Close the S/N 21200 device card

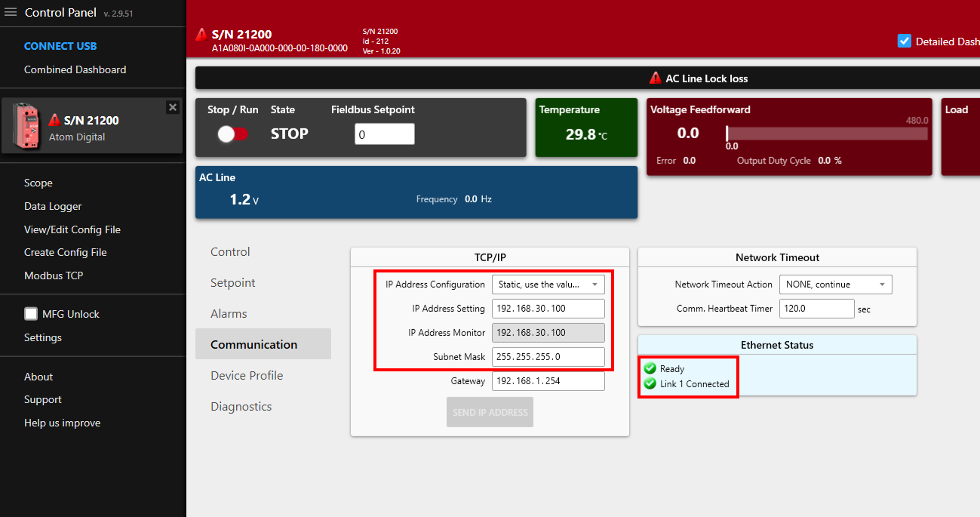click(173, 107)
